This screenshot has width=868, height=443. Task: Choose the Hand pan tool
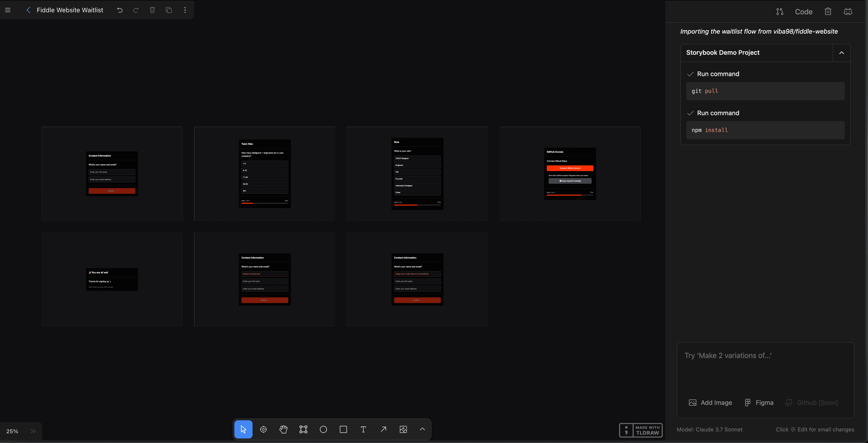[283, 429]
